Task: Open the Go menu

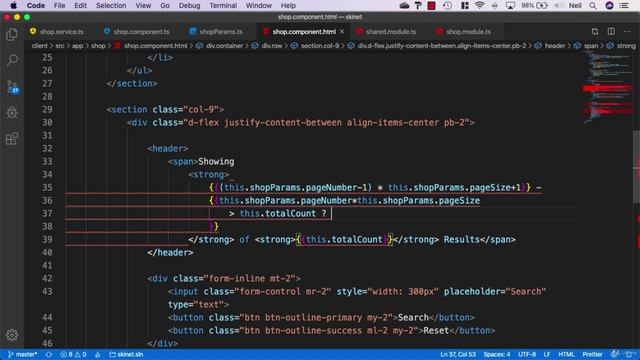Action: coord(165,5)
